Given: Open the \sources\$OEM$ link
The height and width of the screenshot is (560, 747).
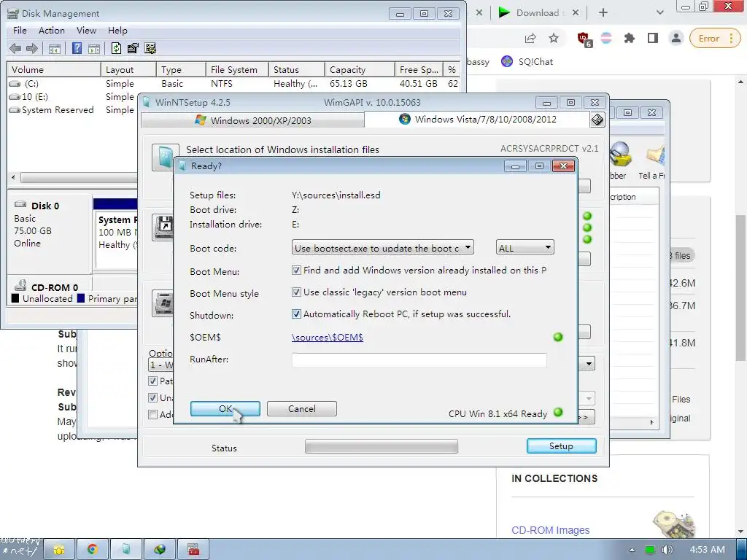Looking at the screenshot, I should (x=328, y=337).
